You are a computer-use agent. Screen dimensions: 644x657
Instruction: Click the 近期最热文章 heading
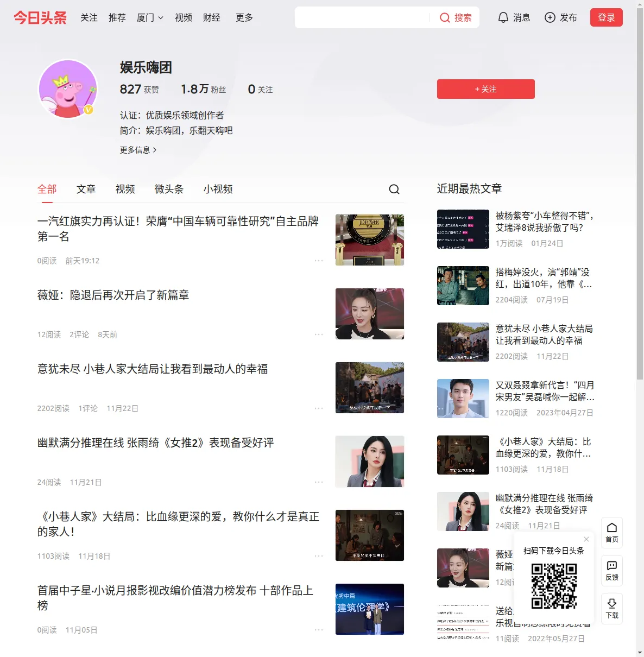[x=469, y=188]
